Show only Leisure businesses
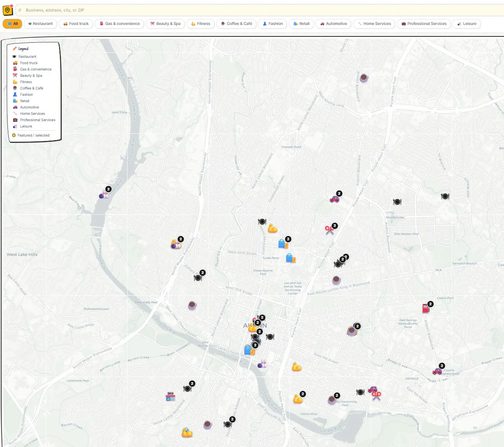Screen dimensions: 504x447 (x=467, y=24)
